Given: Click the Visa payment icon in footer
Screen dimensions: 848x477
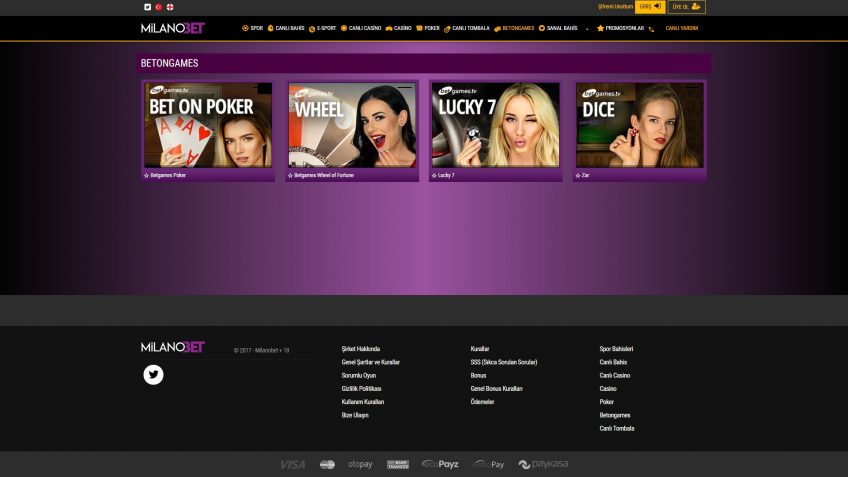Looking at the screenshot, I should [293, 464].
